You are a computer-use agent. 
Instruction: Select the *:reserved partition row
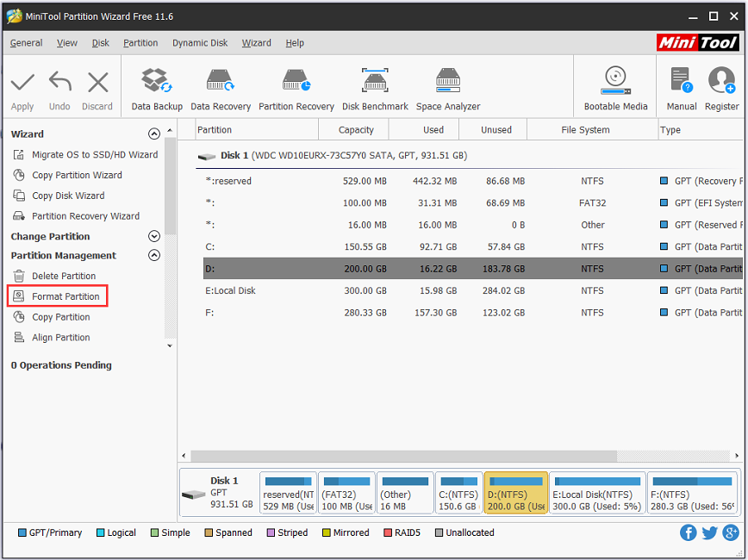pos(473,181)
